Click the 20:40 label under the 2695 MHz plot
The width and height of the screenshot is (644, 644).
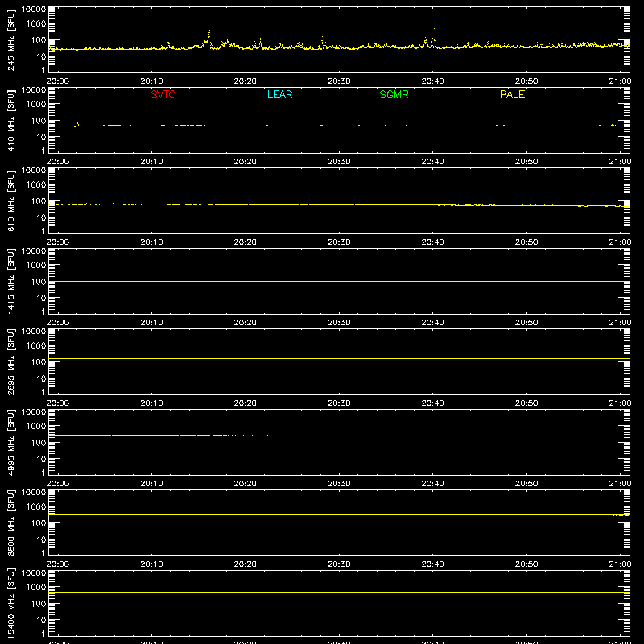432,403
